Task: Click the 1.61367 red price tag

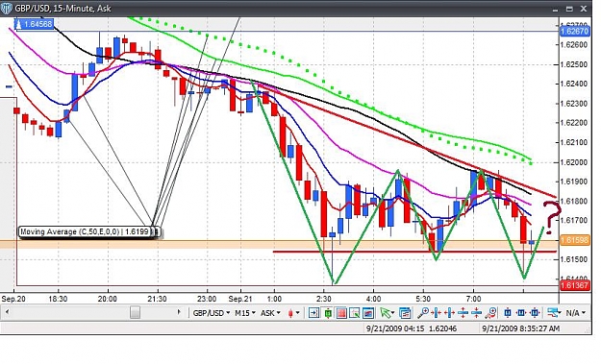Action: pos(574,285)
